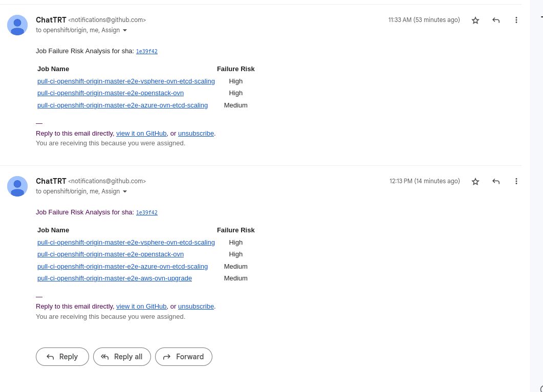This screenshot has height=392, width=543.
Task: Open aws-ovn-upgrade job link
Action: coord(115,278)
